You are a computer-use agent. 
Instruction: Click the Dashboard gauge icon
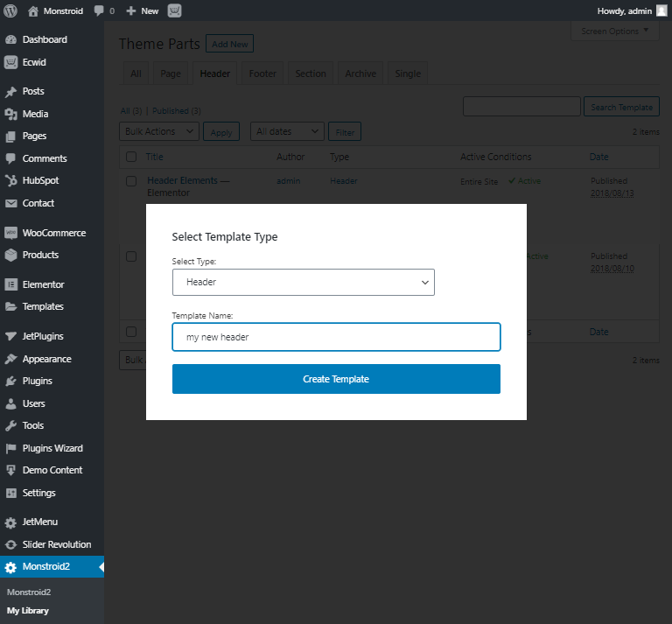click(x=11, y=40)
